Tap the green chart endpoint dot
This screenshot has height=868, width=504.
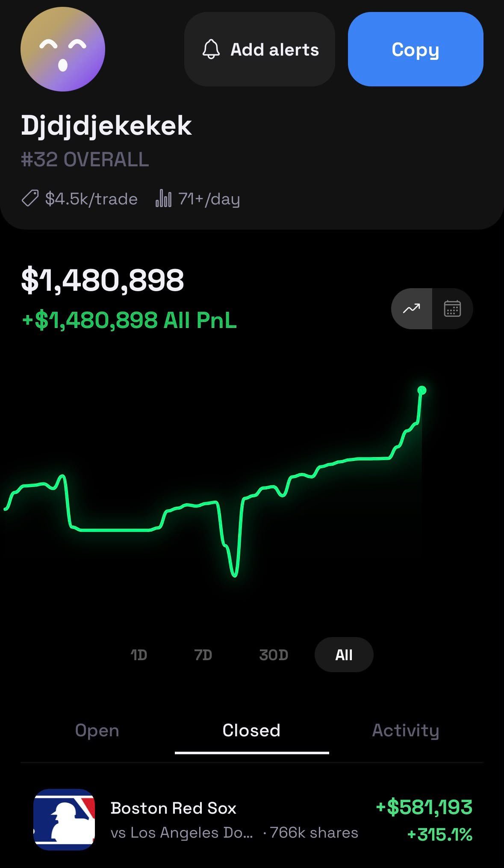click(422, 390)
